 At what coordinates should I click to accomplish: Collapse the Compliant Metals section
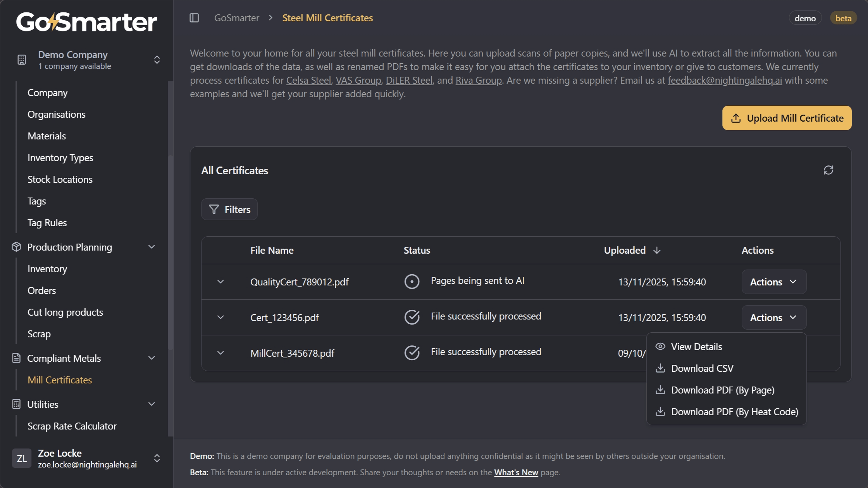[152, 358]
